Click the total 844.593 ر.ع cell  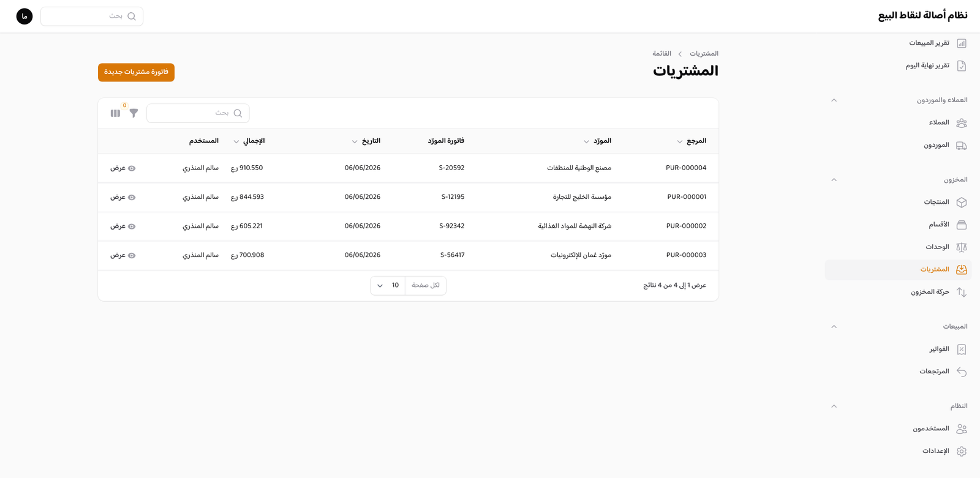click(x=247, y=198)
